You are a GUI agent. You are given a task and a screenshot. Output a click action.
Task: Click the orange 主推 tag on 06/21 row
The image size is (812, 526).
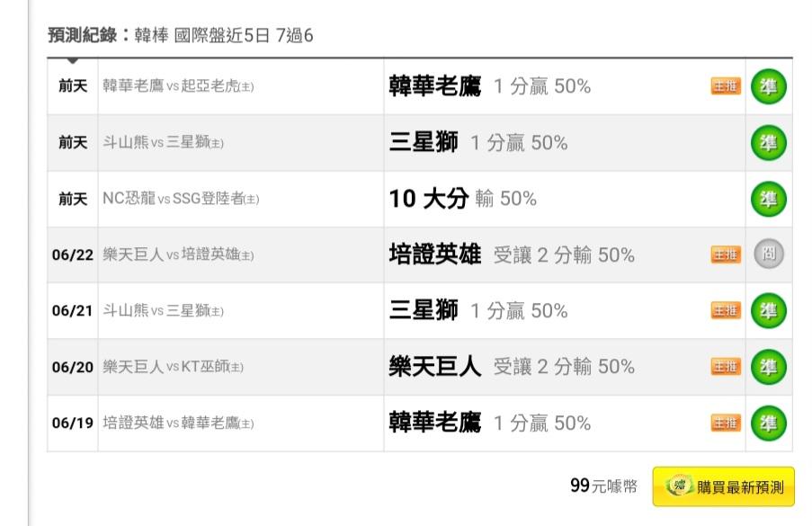(726, 310)
